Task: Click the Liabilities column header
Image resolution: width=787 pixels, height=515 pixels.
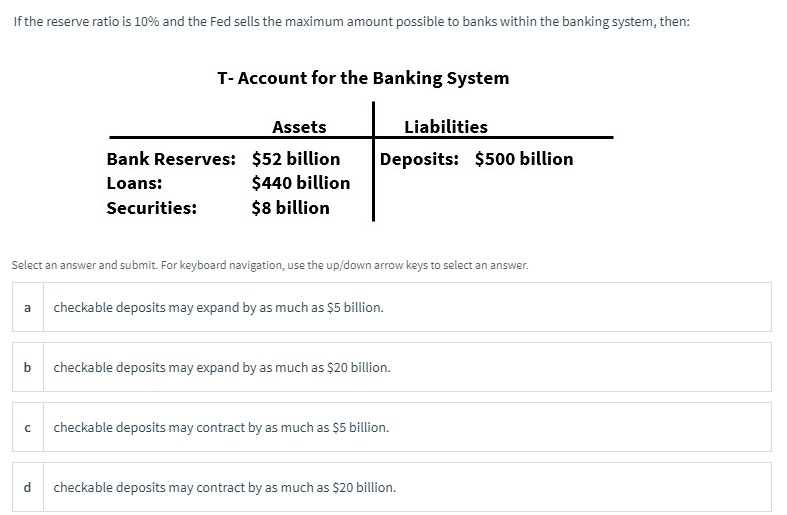Action: tap(446, 126)
